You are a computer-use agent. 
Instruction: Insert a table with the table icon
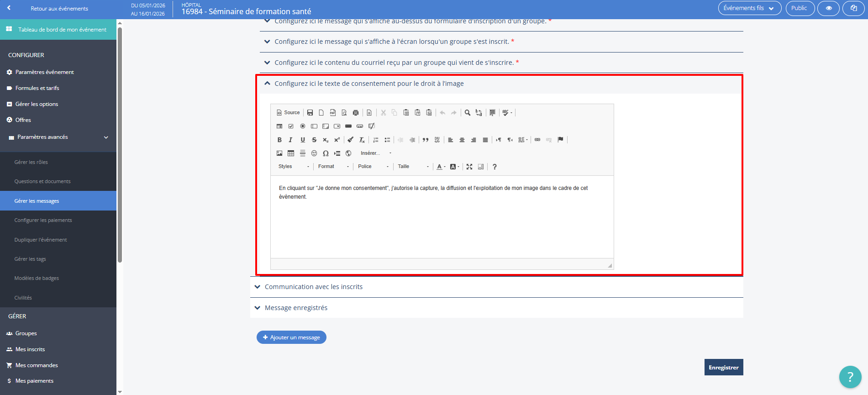pos(291,153)
